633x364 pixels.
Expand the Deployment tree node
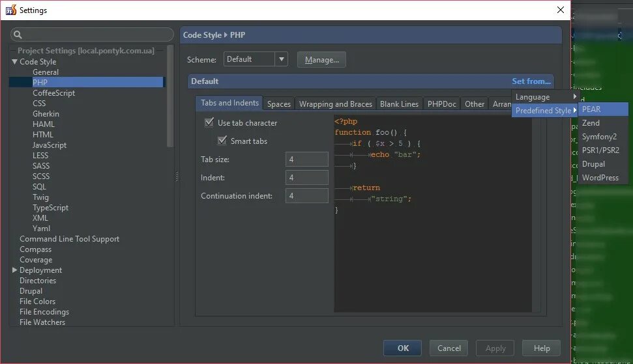click(x=14, y=270)
